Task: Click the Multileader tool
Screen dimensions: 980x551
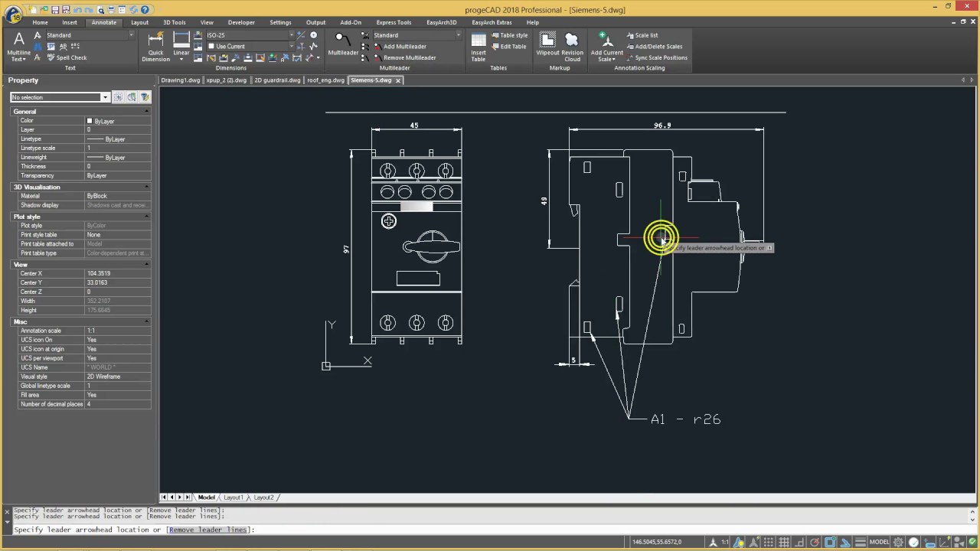Action: (342, 43)
